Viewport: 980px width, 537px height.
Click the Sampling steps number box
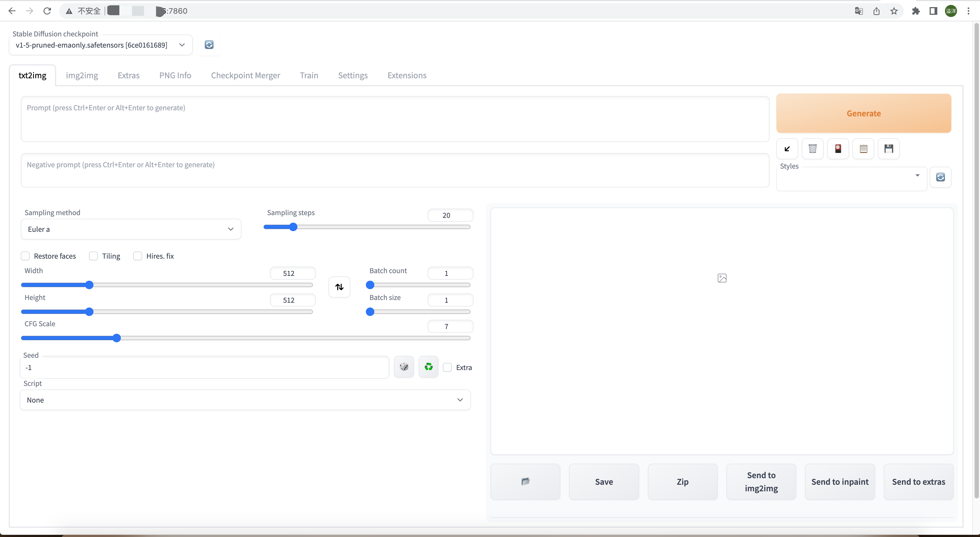pos(450,215)
